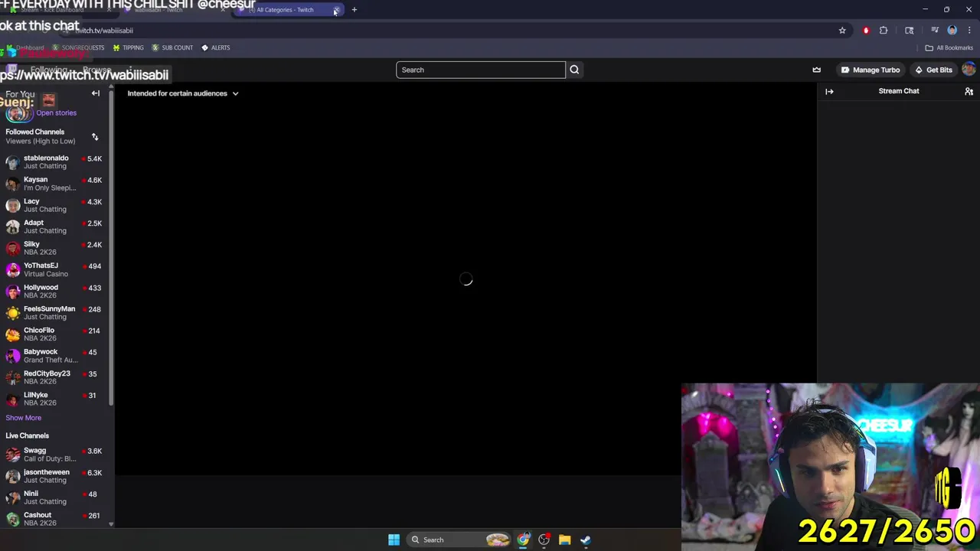980x551 pixels.
Task: Open FeelsSunnyMan channel avatar
Action: coord(12,313)
